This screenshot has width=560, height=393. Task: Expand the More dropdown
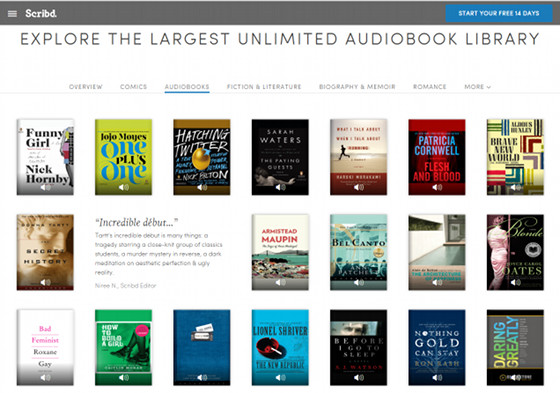point(478,87)
